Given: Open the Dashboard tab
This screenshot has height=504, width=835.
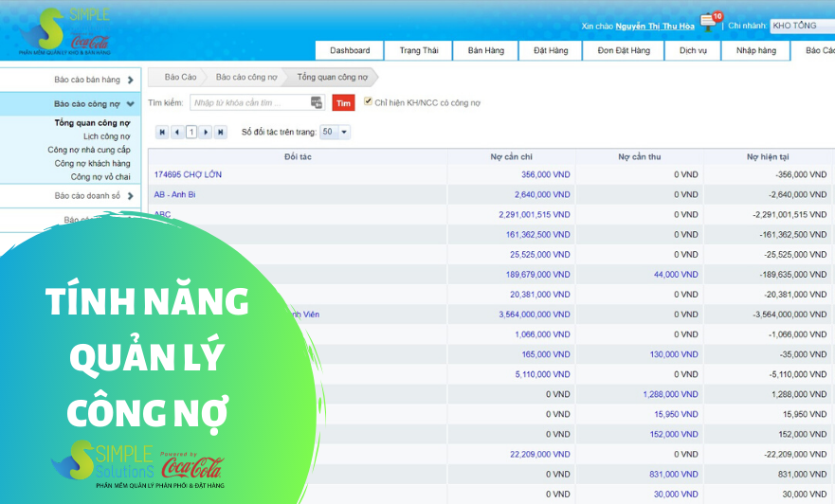Looking at the screenshot, I should click(350, 50).
